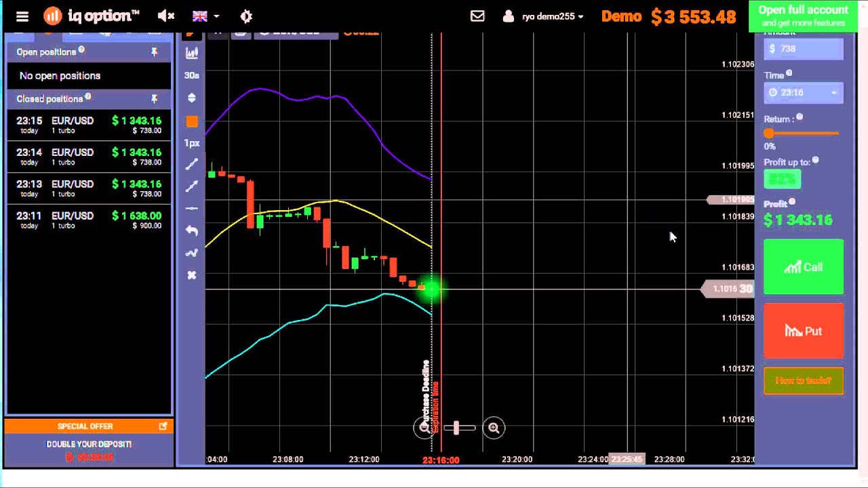Click the Amount input showing 738
868x488 pixels.
pos(804,49)
